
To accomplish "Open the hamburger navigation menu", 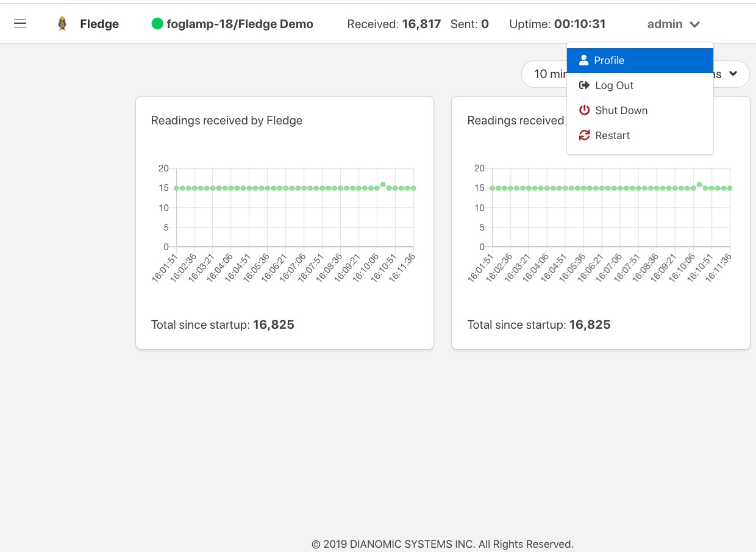I will [x=20, y=24].
